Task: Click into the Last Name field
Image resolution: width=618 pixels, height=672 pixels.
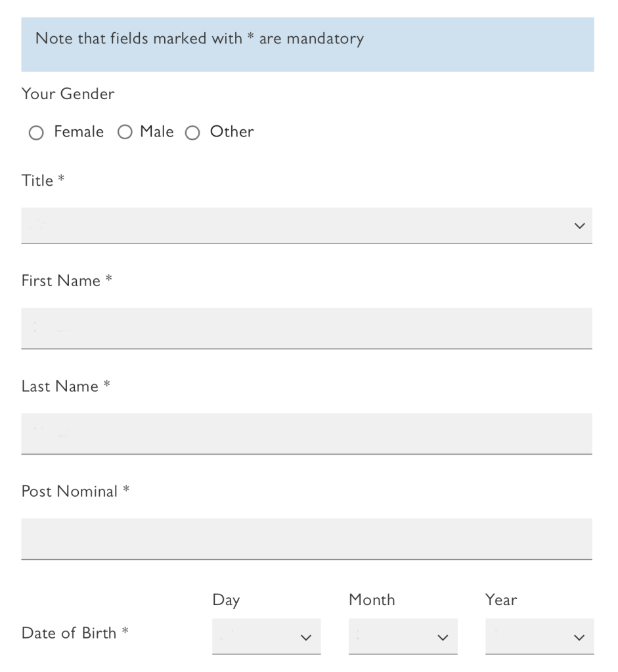Action: point(306,433)
